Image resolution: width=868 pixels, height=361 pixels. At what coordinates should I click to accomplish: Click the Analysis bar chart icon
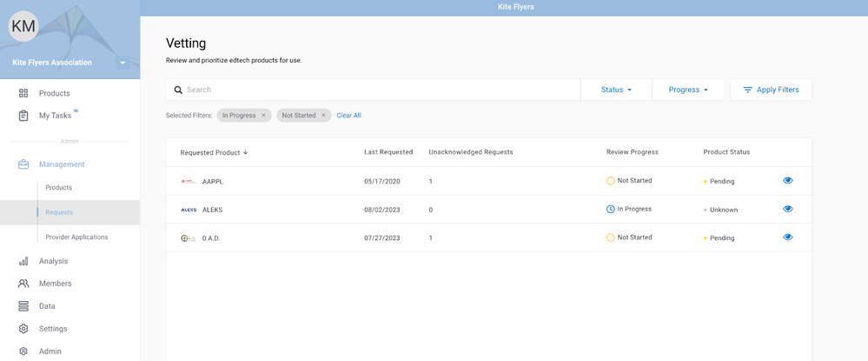23,261
